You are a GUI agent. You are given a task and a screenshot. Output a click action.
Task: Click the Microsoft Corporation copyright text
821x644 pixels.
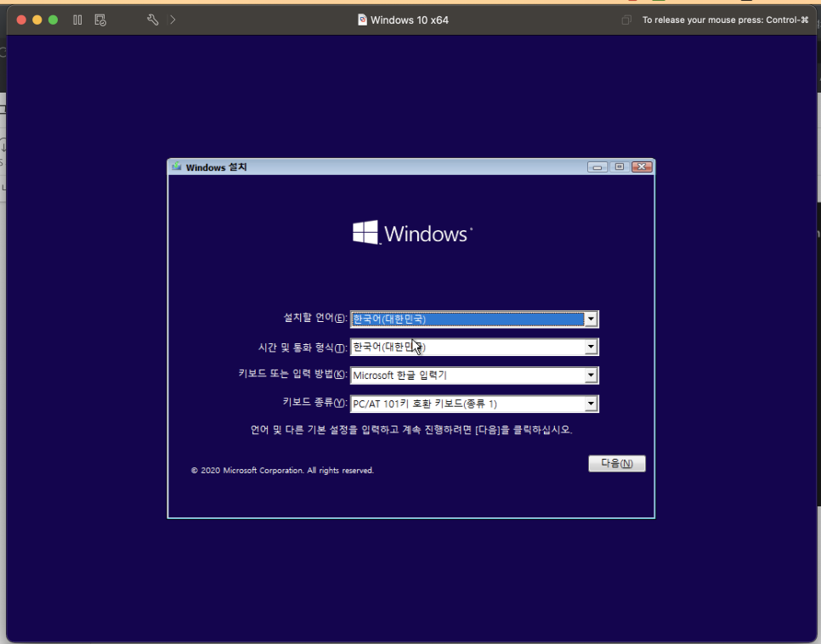(282, 470)
